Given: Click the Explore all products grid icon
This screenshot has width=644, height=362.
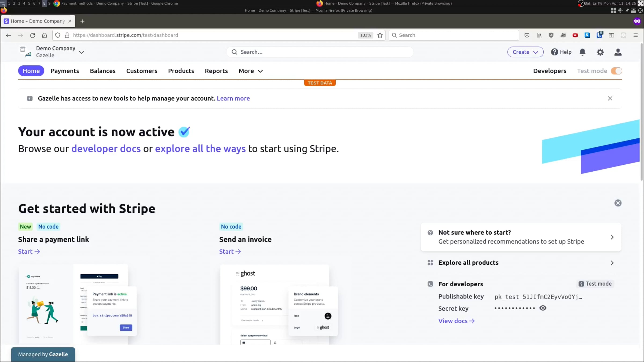Looking at the screenshot, I should point(430,263).
